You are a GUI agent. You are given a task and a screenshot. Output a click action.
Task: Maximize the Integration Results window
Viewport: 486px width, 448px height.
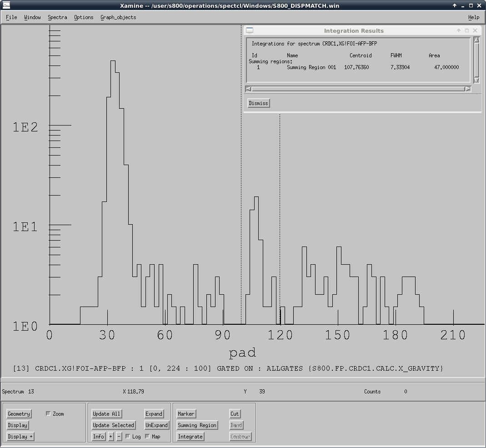coord(466,30)
